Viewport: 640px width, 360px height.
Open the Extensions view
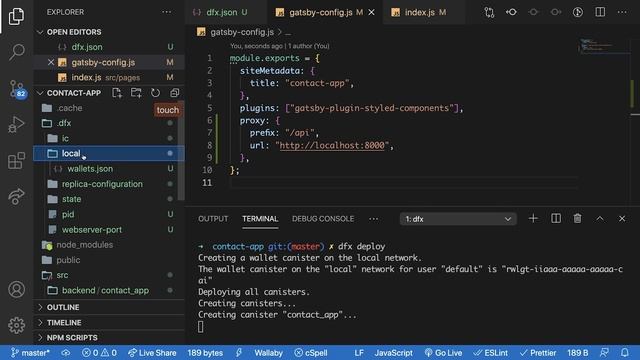tap(16, 160)
